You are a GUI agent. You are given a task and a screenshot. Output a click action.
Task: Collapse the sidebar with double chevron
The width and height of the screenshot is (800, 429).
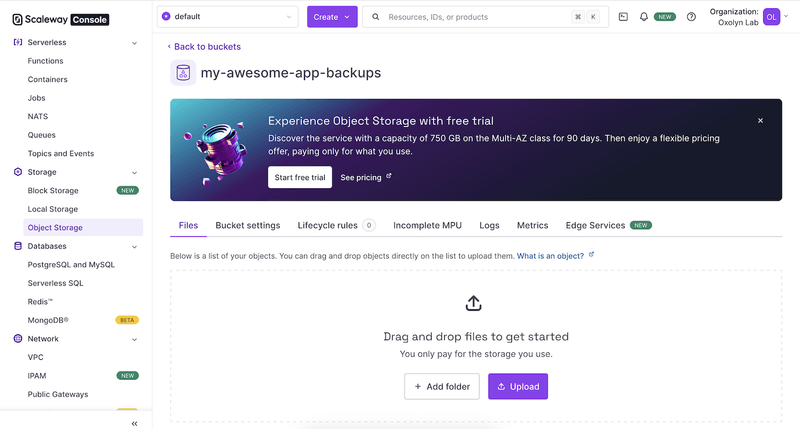[134, 423]
